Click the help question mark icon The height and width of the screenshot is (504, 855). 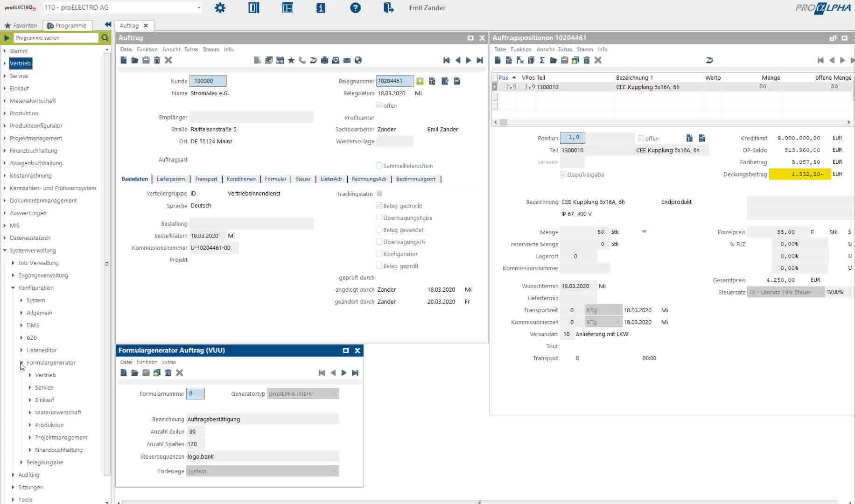355,8
